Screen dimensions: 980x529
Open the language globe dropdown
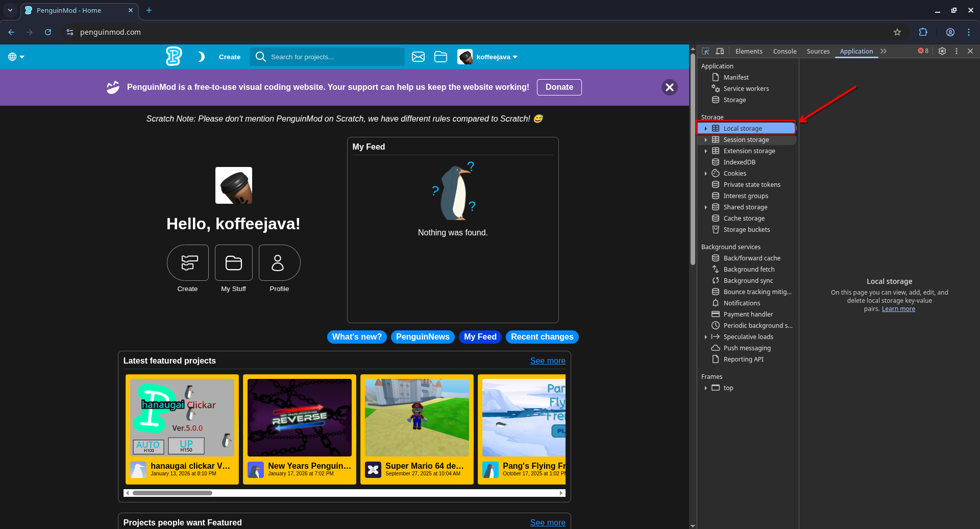[16, 57]
